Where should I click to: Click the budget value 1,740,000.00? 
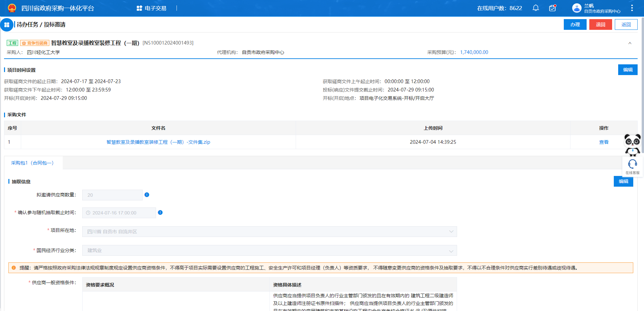click(x=474, y=52)
